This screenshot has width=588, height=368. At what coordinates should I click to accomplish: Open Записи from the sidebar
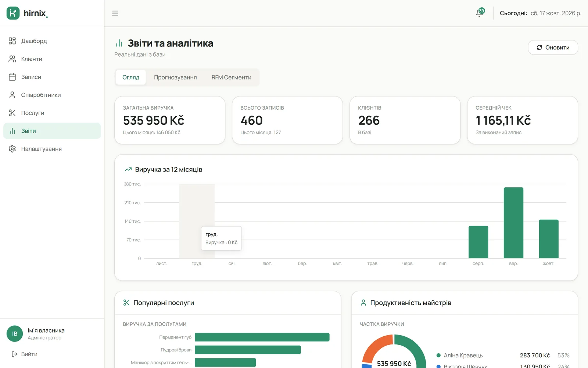pos(52,77)
